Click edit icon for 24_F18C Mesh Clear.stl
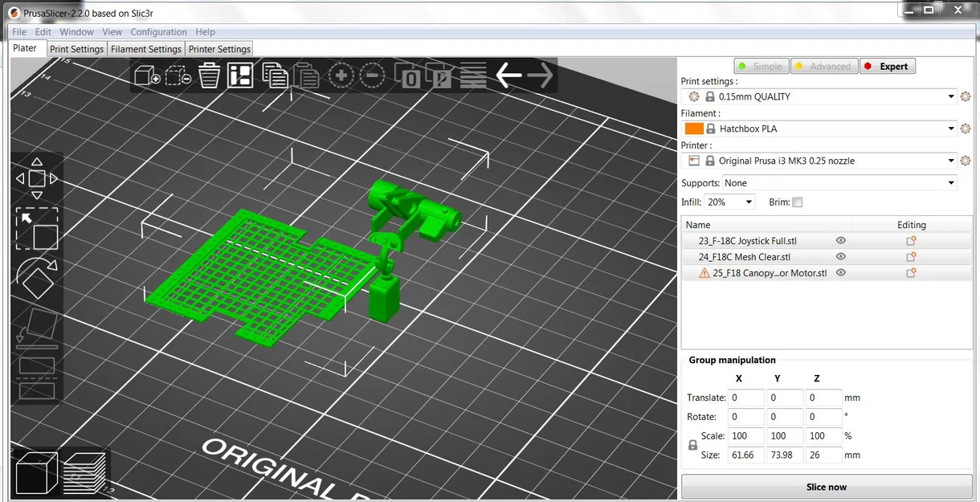 [911, 257]
